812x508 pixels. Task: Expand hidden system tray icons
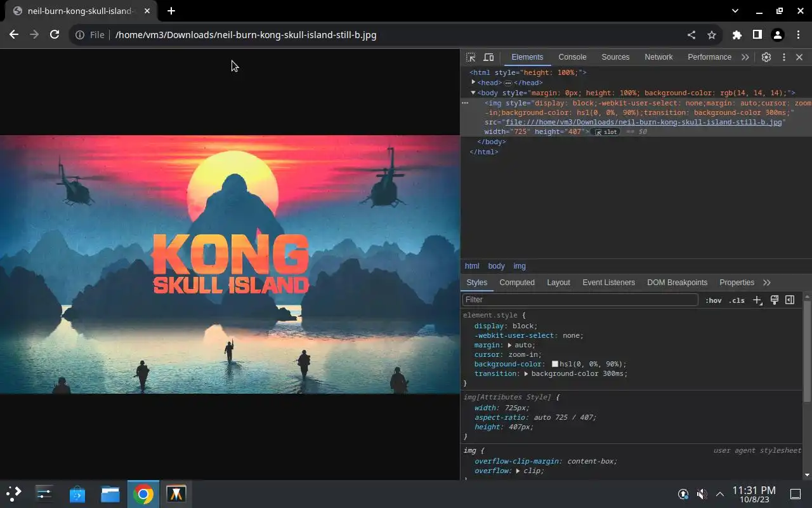point(720,494)
